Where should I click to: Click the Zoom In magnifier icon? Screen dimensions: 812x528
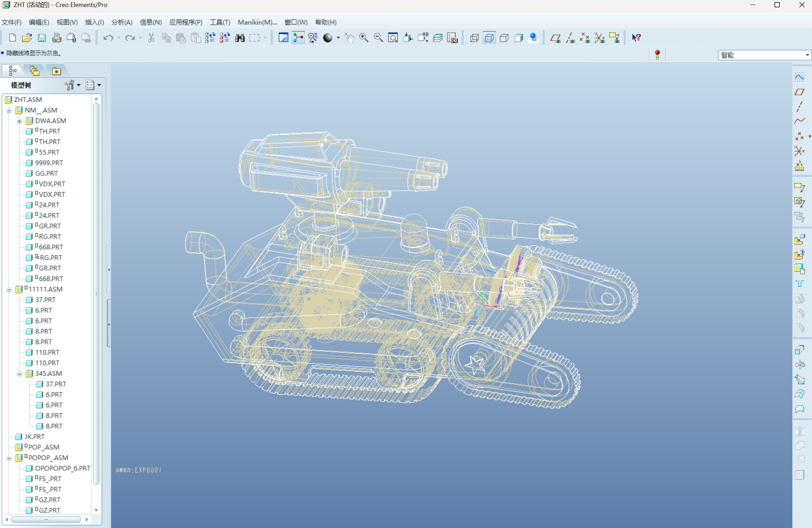(364, 38)
